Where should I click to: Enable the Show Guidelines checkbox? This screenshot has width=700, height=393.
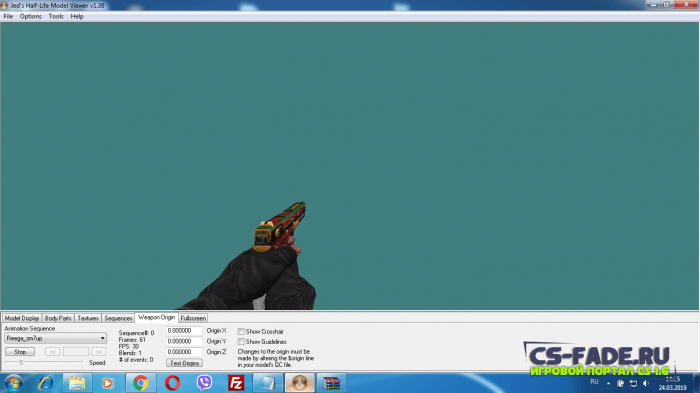(241, 342)
